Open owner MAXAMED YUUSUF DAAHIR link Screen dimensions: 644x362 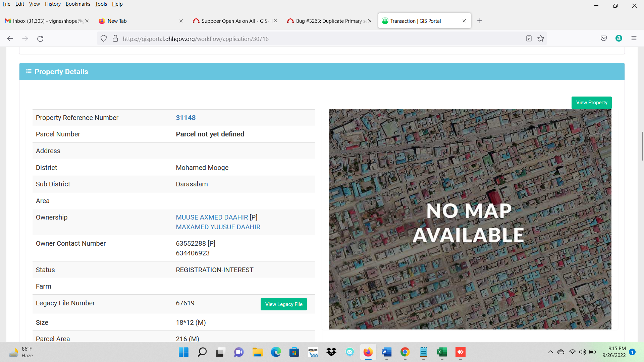pos(218,227)
